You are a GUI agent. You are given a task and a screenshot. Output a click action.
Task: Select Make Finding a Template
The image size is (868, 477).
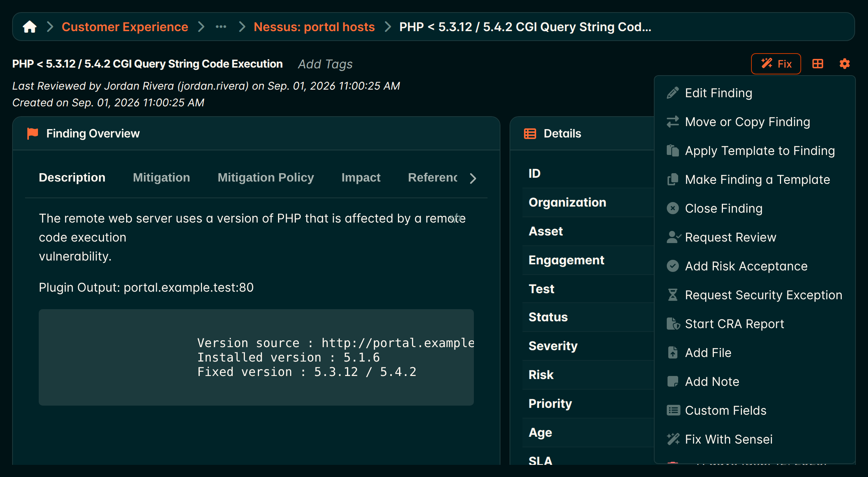click(x=758, y=180)
